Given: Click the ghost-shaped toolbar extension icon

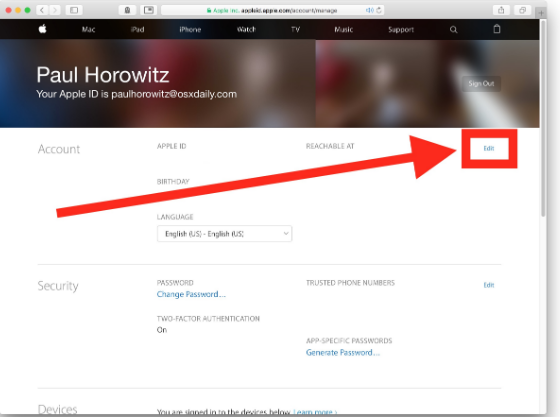Looking at the screenshot, I should 127,10.
